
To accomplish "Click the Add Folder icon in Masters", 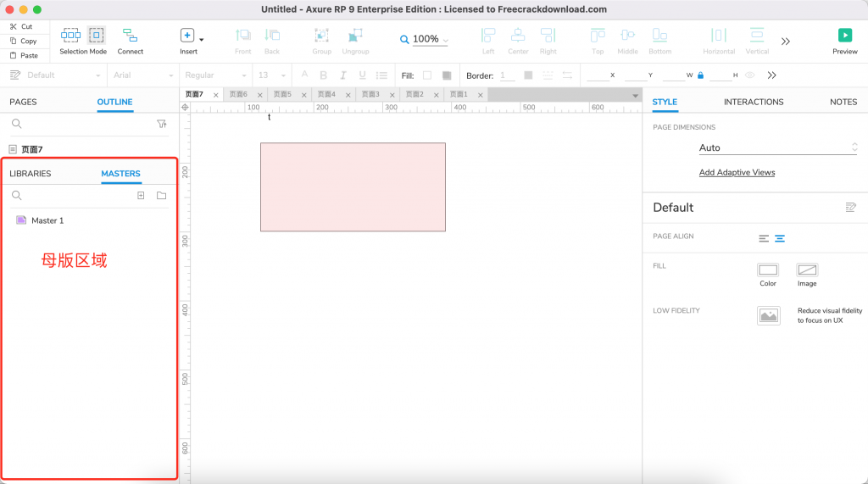I will (161, 196).
